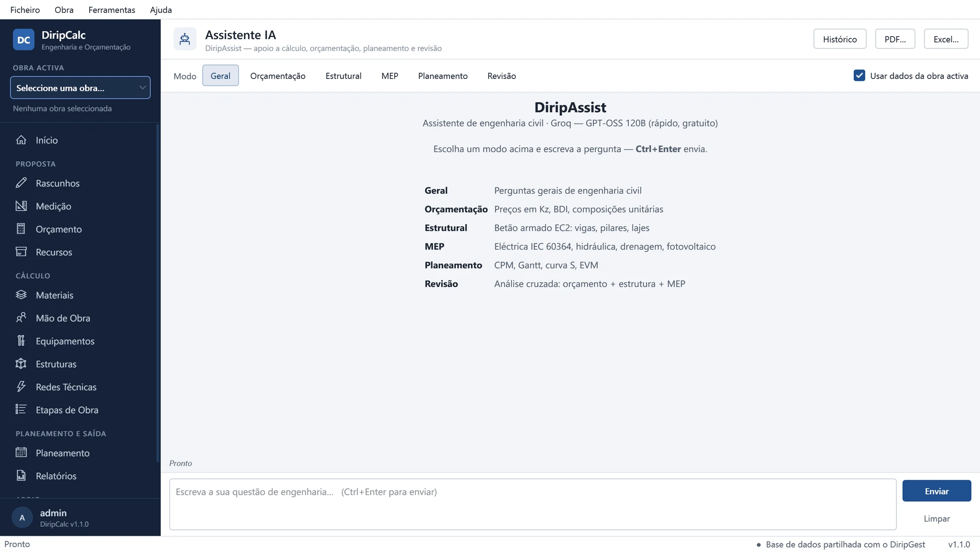Send the question with Enviar
This screenshot has height=551, width=980.
pos(936,491)
